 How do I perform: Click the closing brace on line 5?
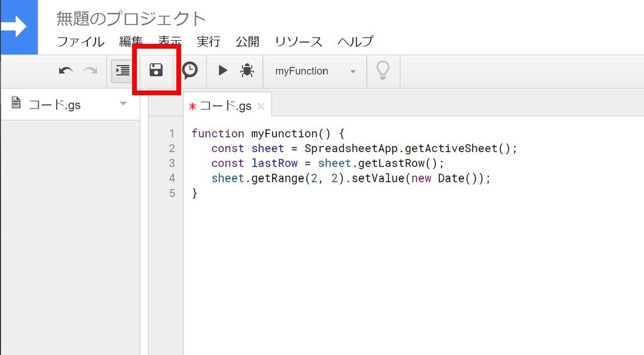click(195, 193)
